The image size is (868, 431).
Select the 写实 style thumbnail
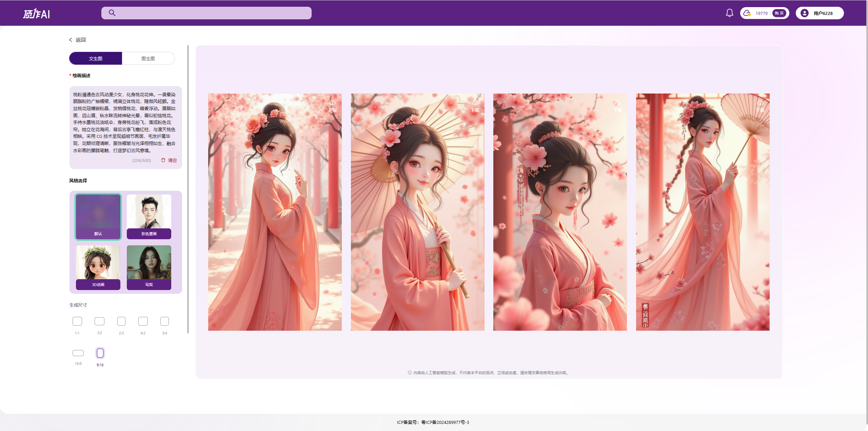tap(149, 267)
